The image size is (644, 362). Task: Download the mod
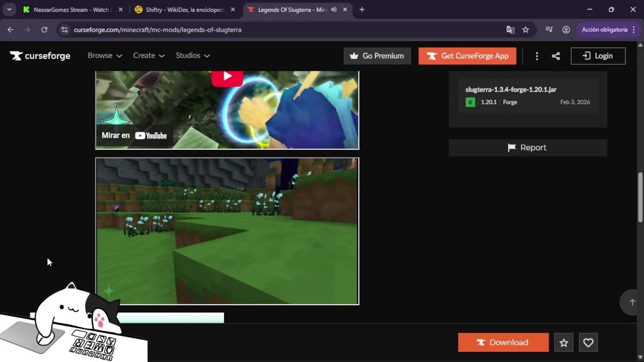[503, 342]
